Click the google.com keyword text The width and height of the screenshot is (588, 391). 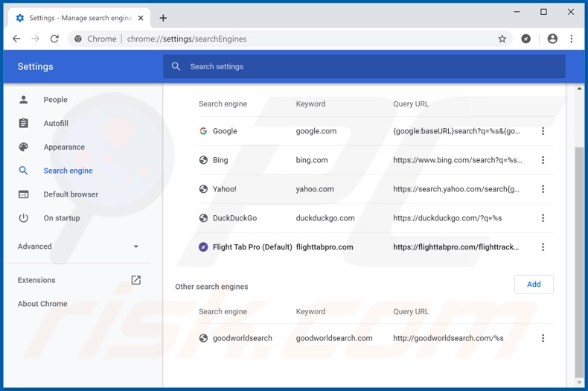click(316, 131)
